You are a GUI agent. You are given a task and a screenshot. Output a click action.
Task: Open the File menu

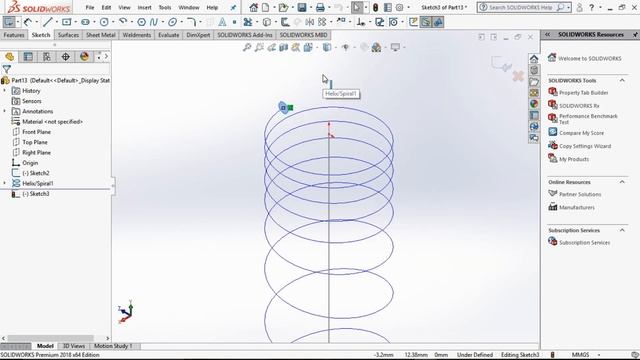pos(89,7)
